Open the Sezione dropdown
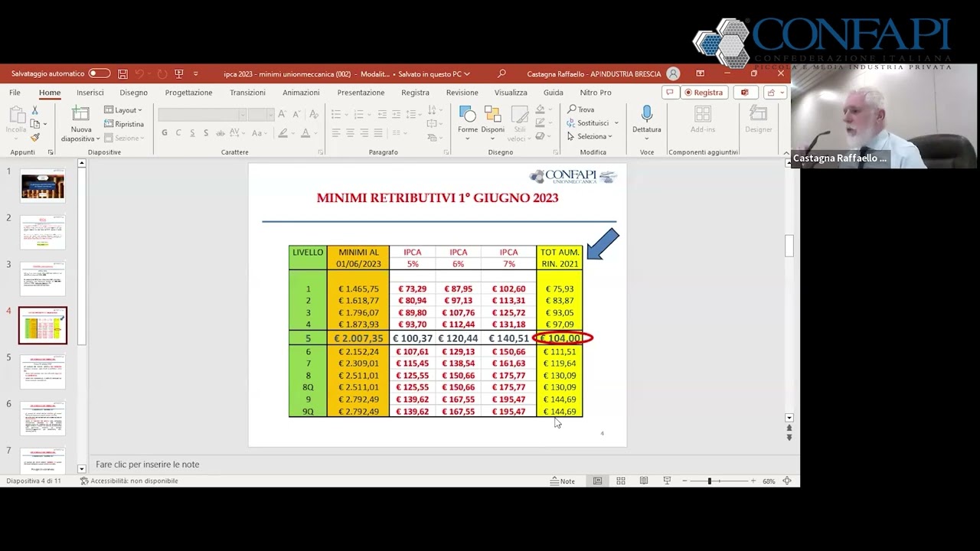This screenshot has width=980, height=551. (x=123, y=138)
